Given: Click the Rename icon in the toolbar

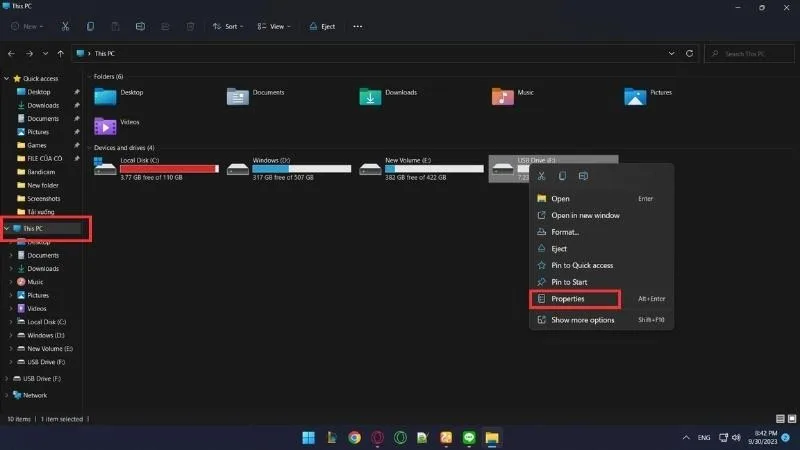Looking at the screenshot, I should point(140,27).
